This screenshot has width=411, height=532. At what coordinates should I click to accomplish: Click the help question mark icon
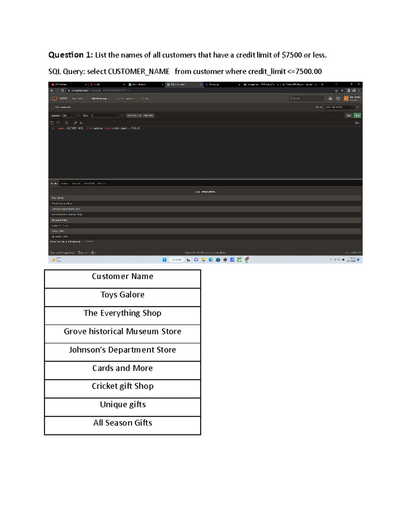click(x=338, y=98)
